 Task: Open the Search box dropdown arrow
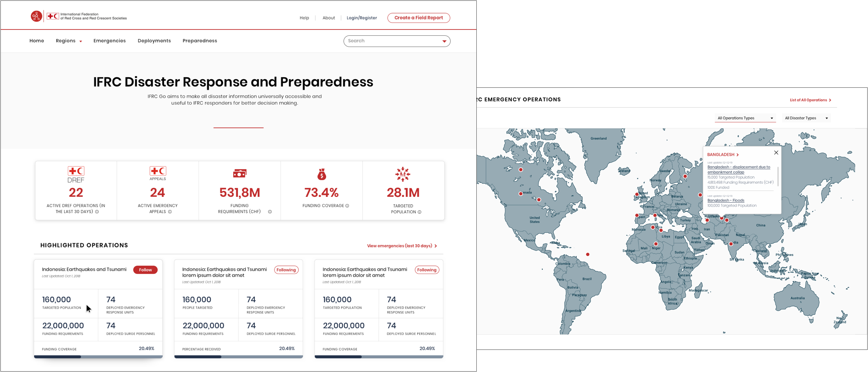(444, 41)
